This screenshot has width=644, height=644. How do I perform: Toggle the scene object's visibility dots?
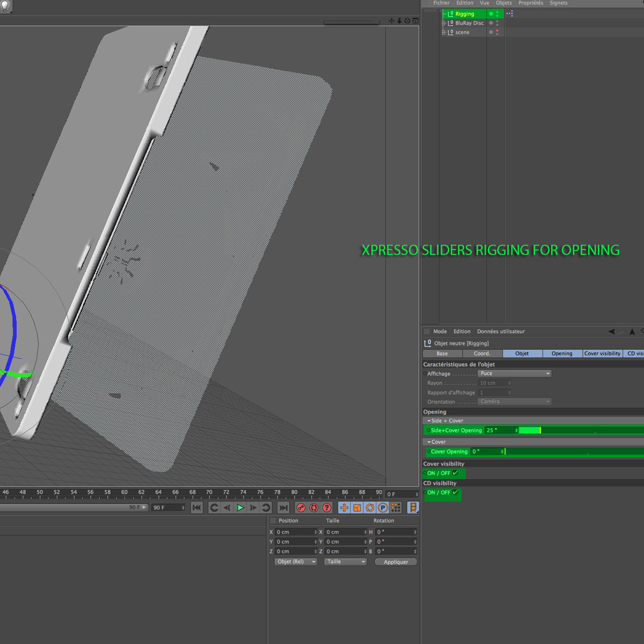point(497,32)
